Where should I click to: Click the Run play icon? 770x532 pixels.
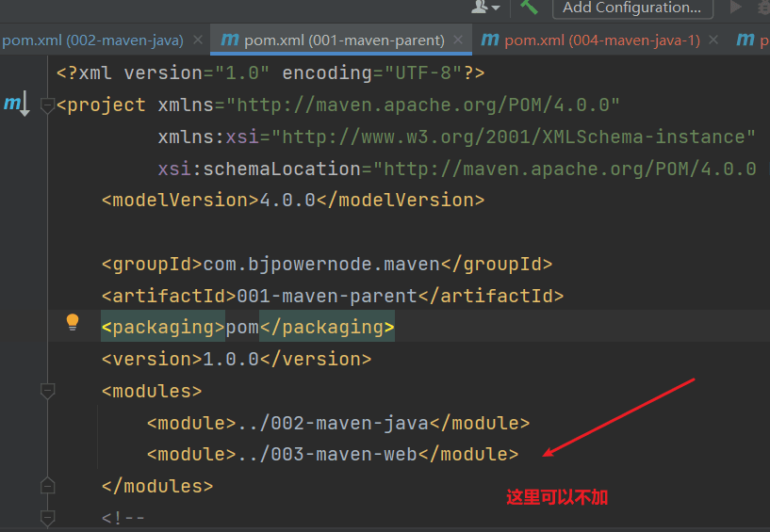click(736, 7)
